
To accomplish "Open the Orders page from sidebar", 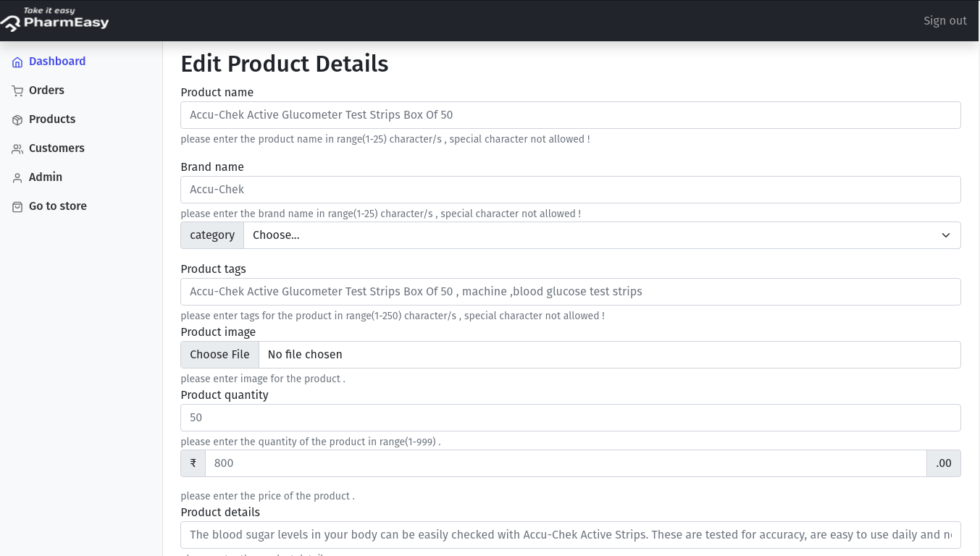I will pyautogui.click(x=46, y=90).
